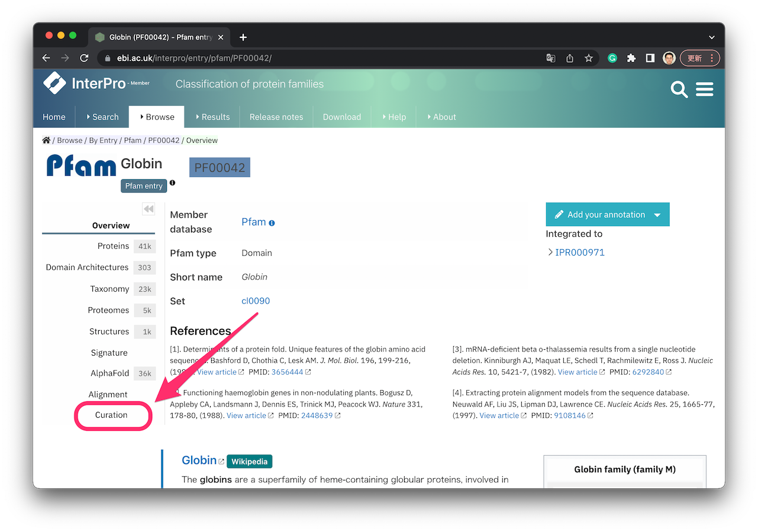Click the Chrome update button

tap(700, 58)
